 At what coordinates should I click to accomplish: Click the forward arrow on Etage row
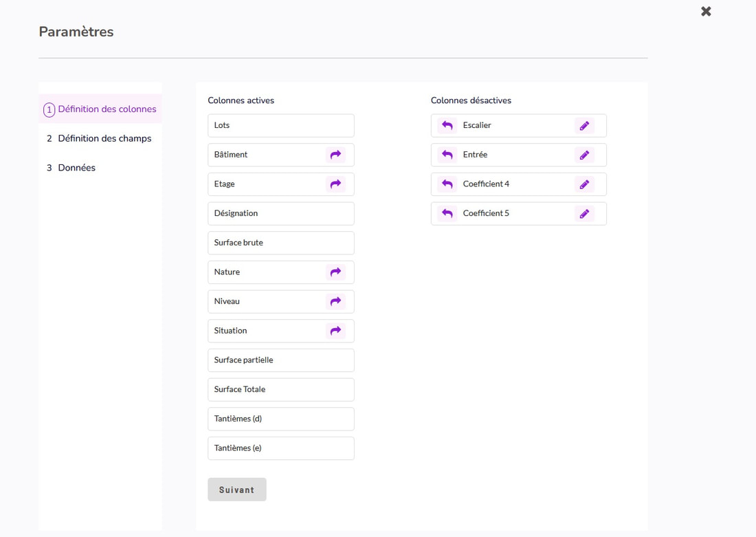335,184
